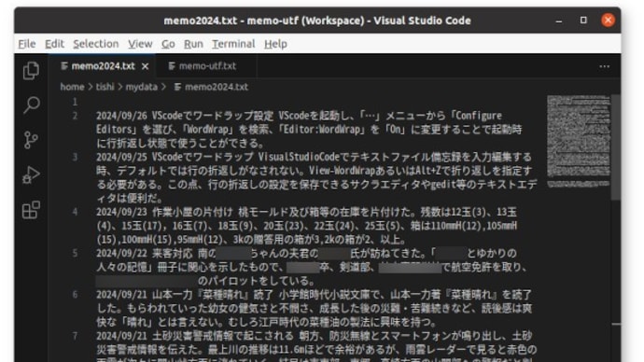Click 'VisualStudioCode' text in line 3
Screen dimensions: 644x362
(299, 157)
